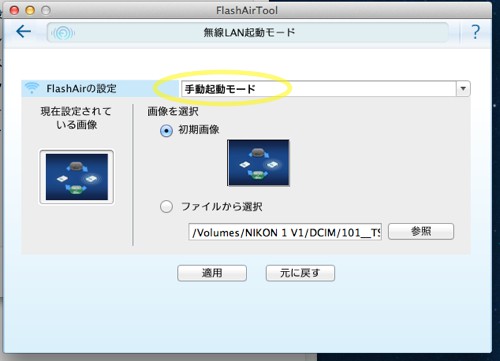Click the 無線LAN起動モード header title
The height and width of the screenshot is (361, 500).
[249, 33]
